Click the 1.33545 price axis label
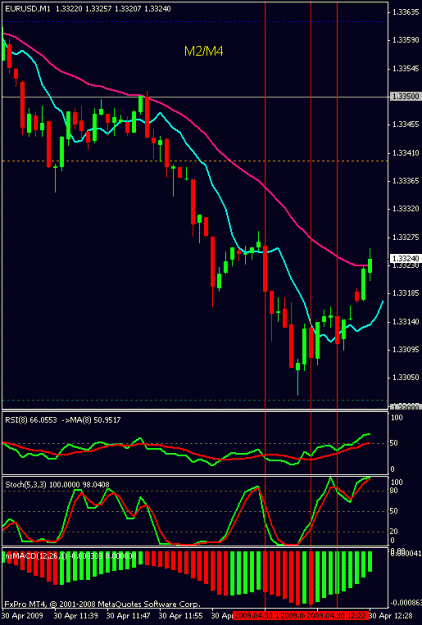 click(405, 68)
